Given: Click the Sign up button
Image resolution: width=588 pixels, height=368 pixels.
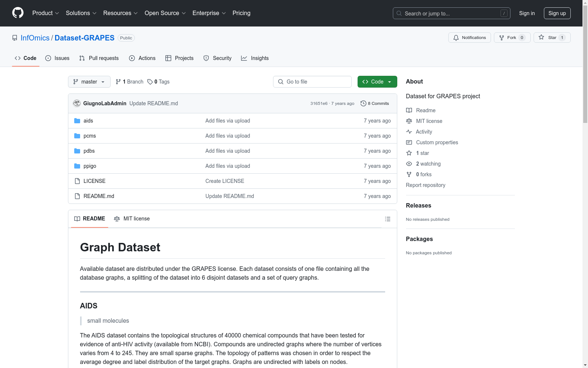Looking at the screenshot, I should point(557,13).
